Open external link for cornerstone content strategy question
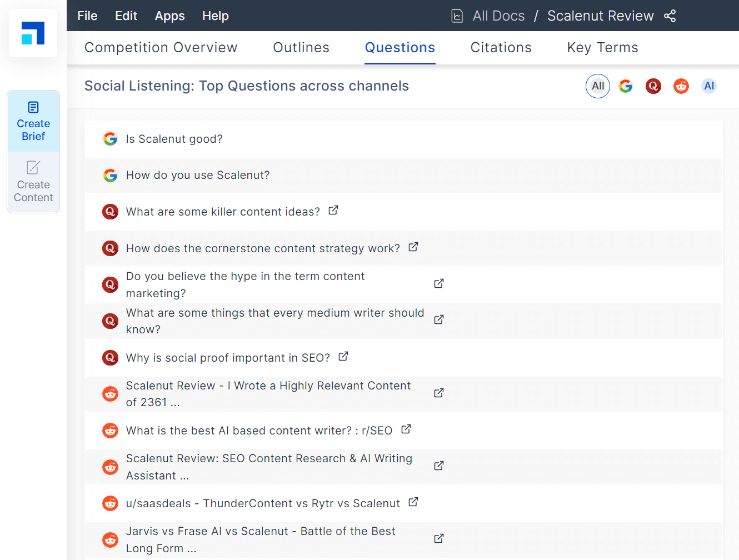The width and height of the screenshot is (739, 560). pyautogui.click(x=413, y=246)
